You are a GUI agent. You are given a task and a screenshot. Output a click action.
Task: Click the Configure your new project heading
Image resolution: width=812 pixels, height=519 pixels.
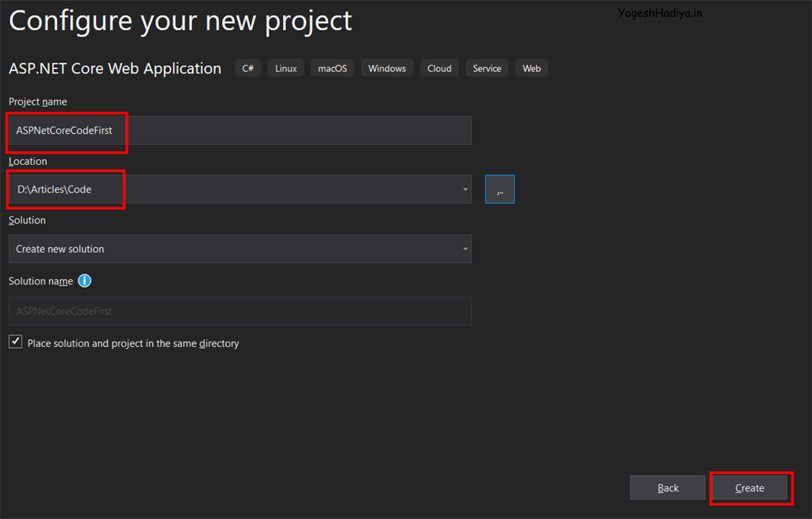coord(180,21)
